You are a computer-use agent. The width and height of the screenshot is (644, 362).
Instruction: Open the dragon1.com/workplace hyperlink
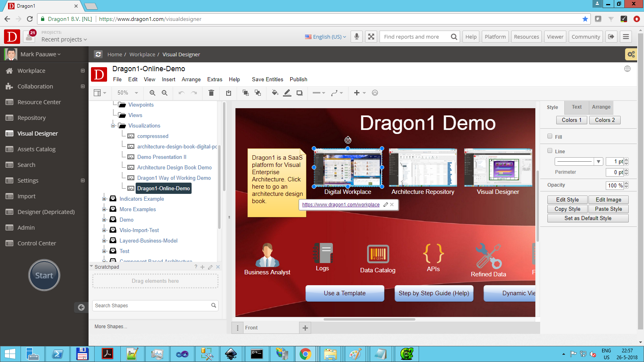tap(341, 205)
